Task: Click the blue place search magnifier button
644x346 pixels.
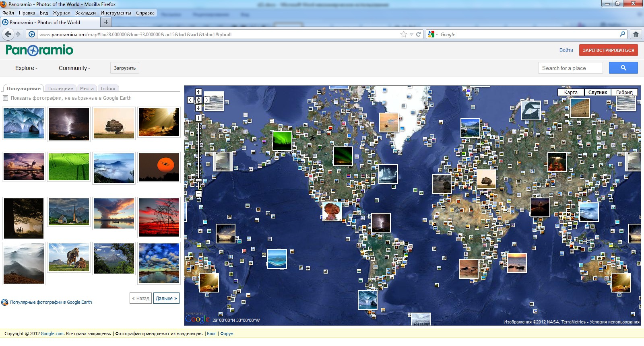Action: point(623,68)
